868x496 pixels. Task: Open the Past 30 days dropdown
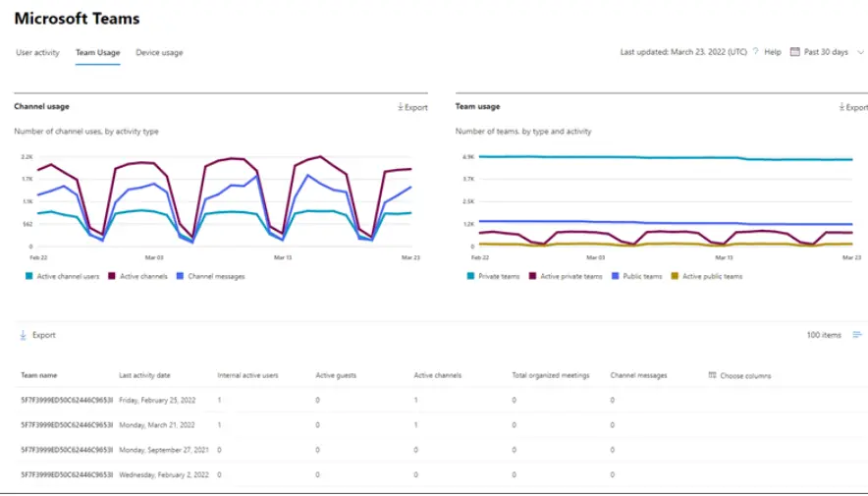pyautogui.click(x=826, y=52)
